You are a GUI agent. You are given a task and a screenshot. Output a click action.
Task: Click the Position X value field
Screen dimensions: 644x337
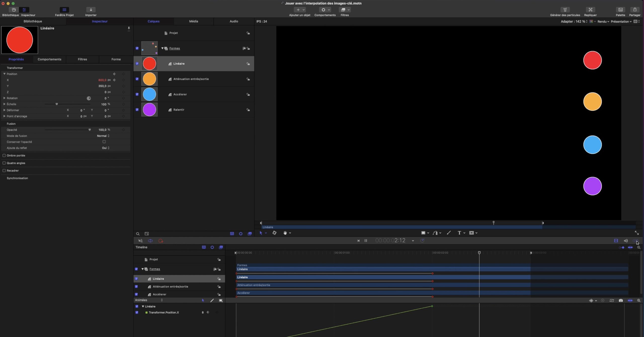(102, 80)
